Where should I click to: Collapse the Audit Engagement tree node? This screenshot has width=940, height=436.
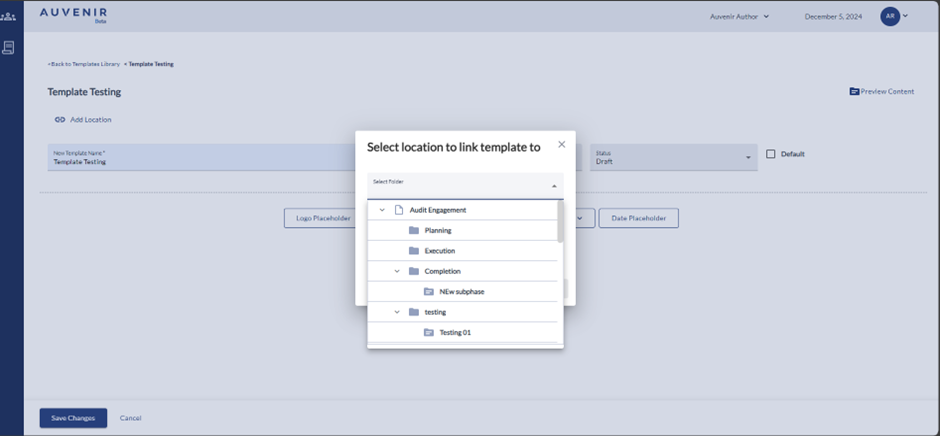point(382,210)
